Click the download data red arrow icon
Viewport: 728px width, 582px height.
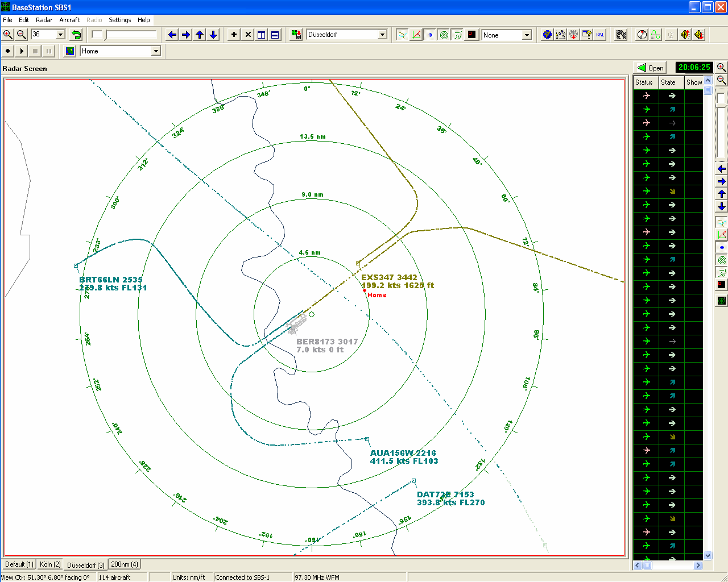[x=574, y=35]
